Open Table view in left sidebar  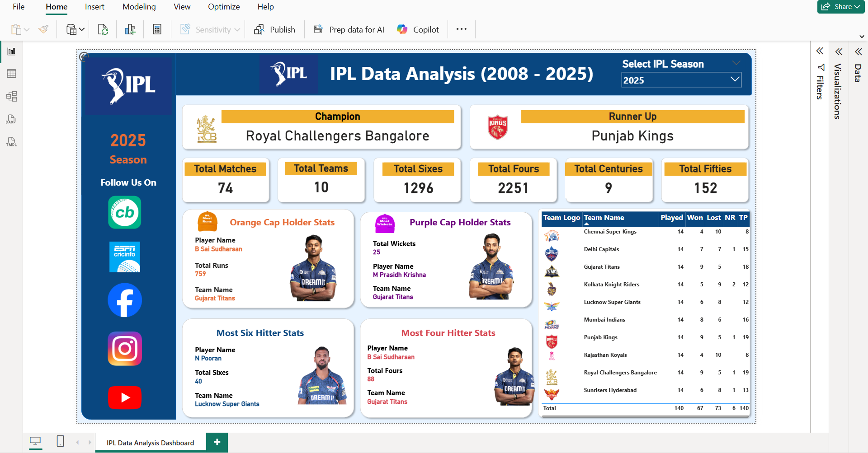click(11, 74)
